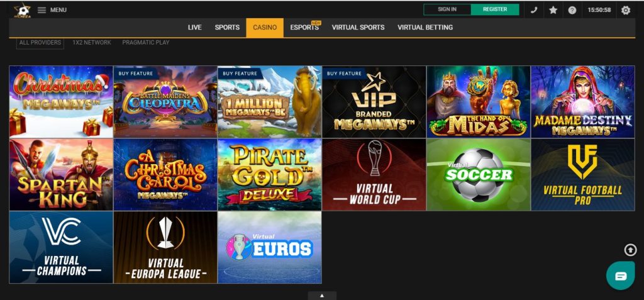Click the phone contact icon
The image size is (644, 300).
(x=534, y=10)
